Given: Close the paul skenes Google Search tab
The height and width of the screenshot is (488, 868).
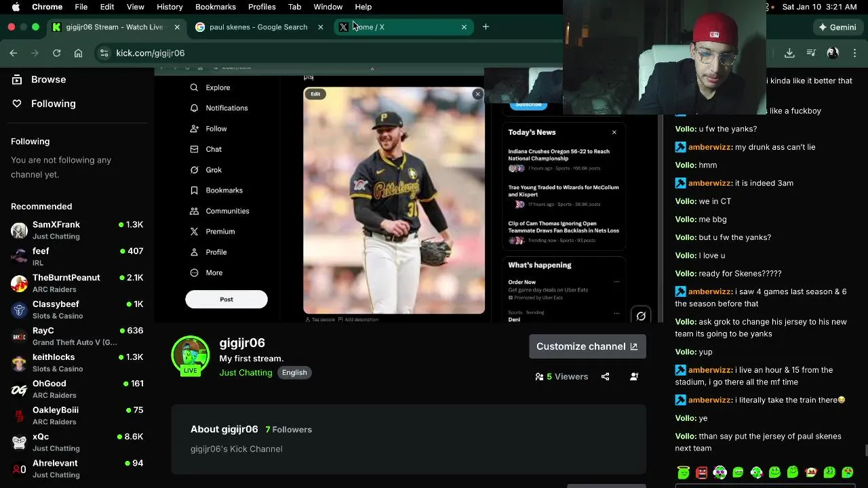Looking at the screenshot, I should pyautogui.click(x=320, y=27).
